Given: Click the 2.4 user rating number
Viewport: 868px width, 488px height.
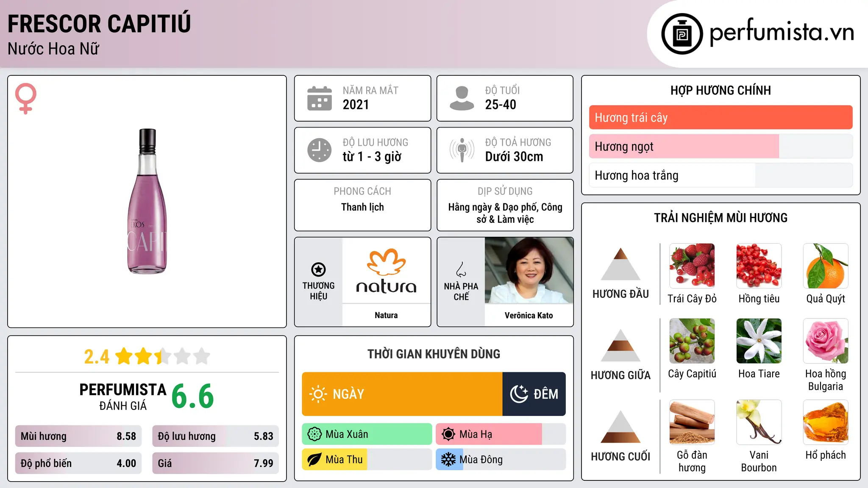Looking at the screenshot, I should coord(97,357).
